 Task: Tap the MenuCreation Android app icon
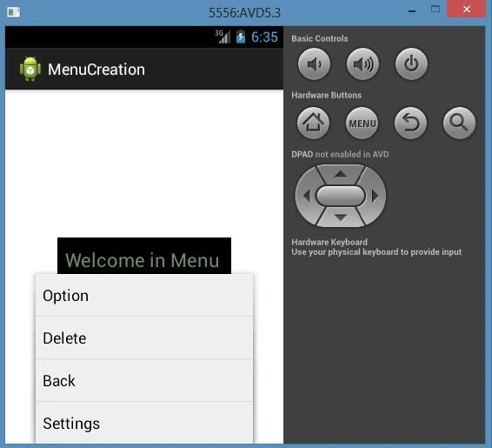[x=30, y=69]
